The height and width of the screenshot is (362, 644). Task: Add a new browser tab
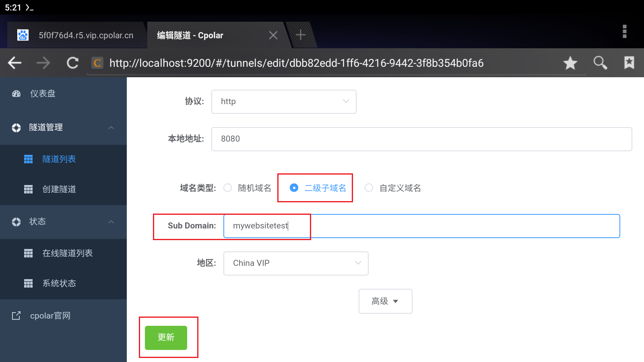point(300,35)
